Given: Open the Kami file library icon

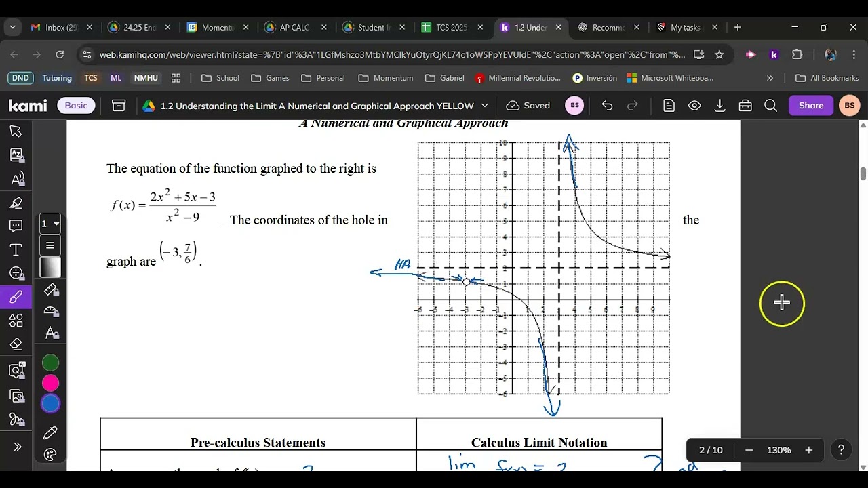Looking at the screenshot, I should point(119,106).
